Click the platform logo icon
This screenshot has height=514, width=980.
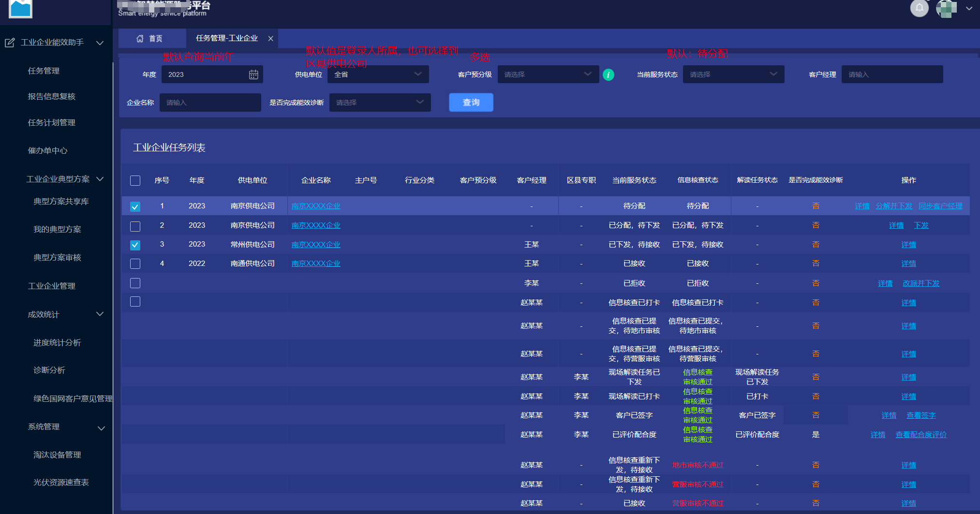coord(21,8)
